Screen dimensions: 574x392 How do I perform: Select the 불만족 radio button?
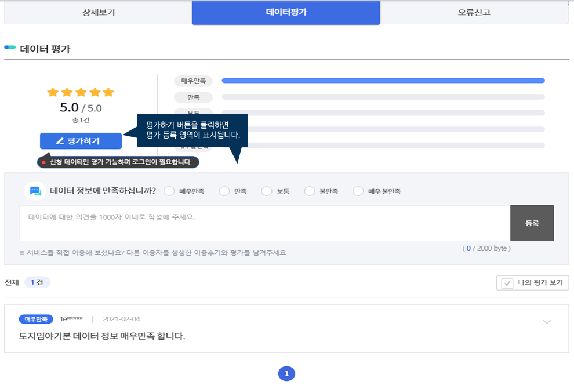click(x=310, y=191)
